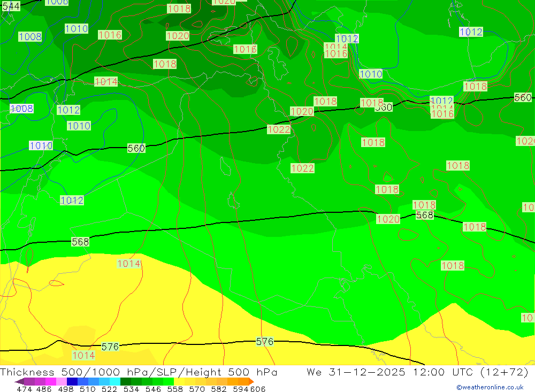535x392 pixels.
Task: Click the 544 height label
Action: click(11, 6)
